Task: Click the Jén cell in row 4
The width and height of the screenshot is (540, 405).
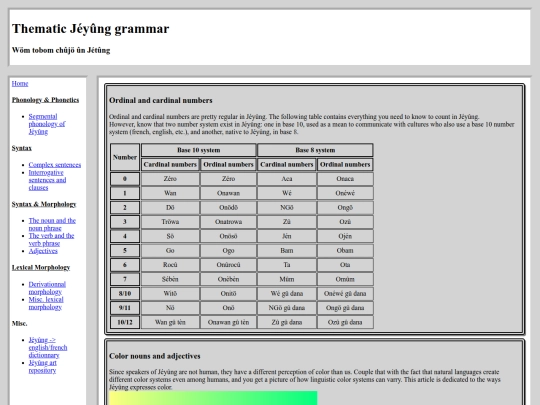Action: [x=287, y=236]
